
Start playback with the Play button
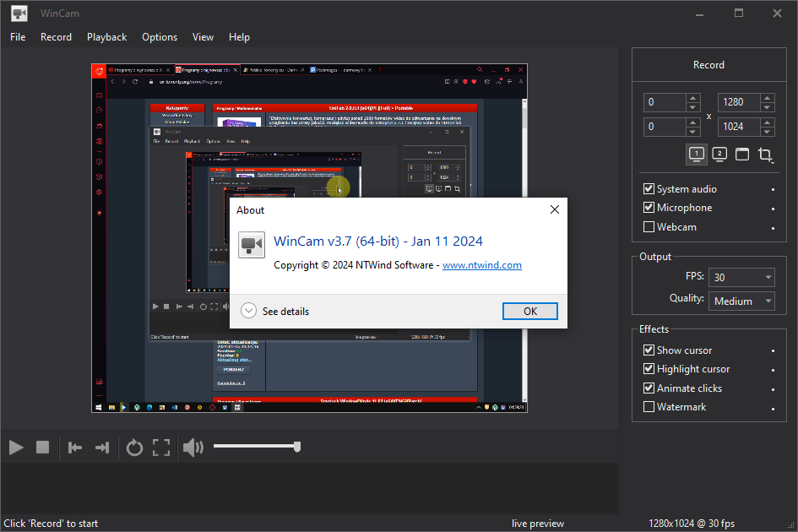[16, 448]
